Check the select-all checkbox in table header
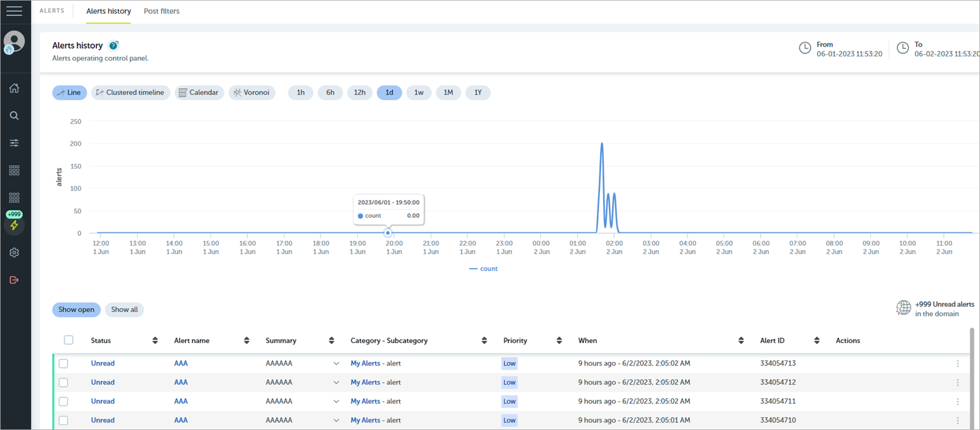Screen dimensions: 980x430 (x=69, y=340)
